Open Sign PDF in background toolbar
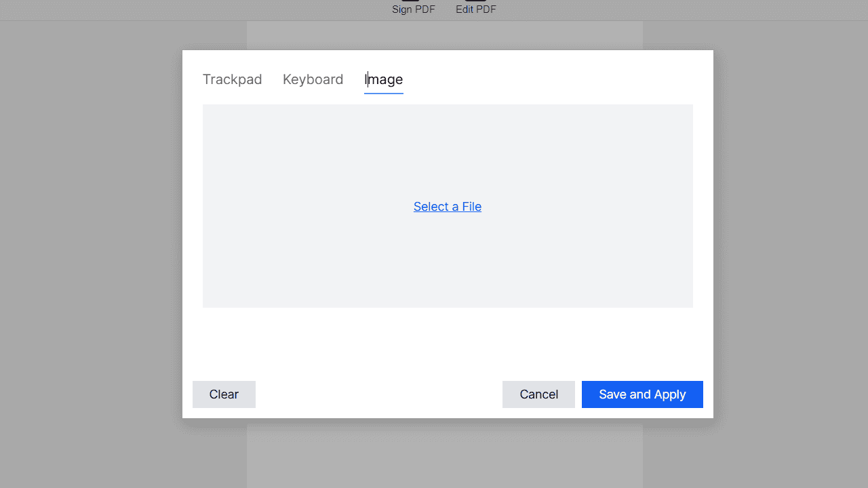868x488 pixels. [x=414, y=8]
